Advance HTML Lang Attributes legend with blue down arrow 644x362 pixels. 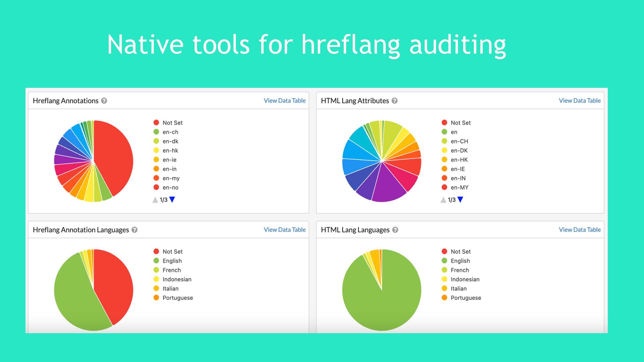click(x=460, y=199)
